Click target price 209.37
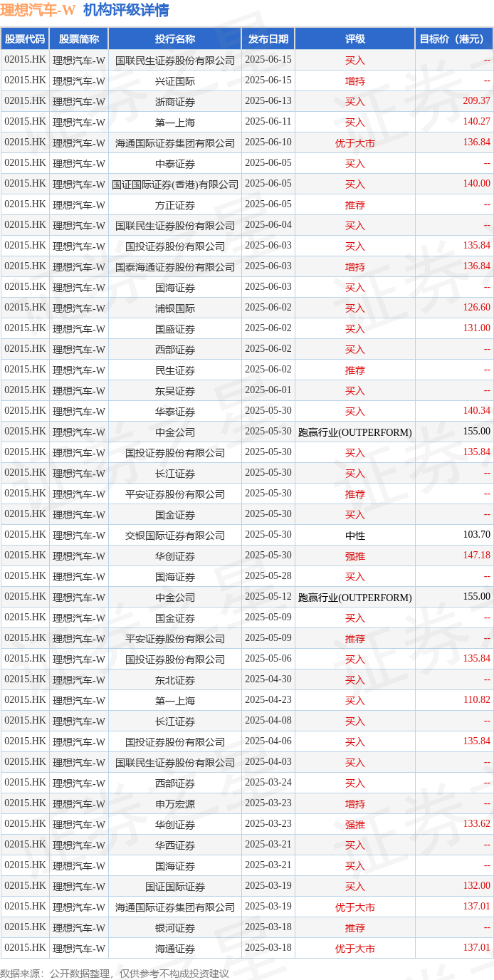This screenshot has height=980, width=494. point(476,101)
